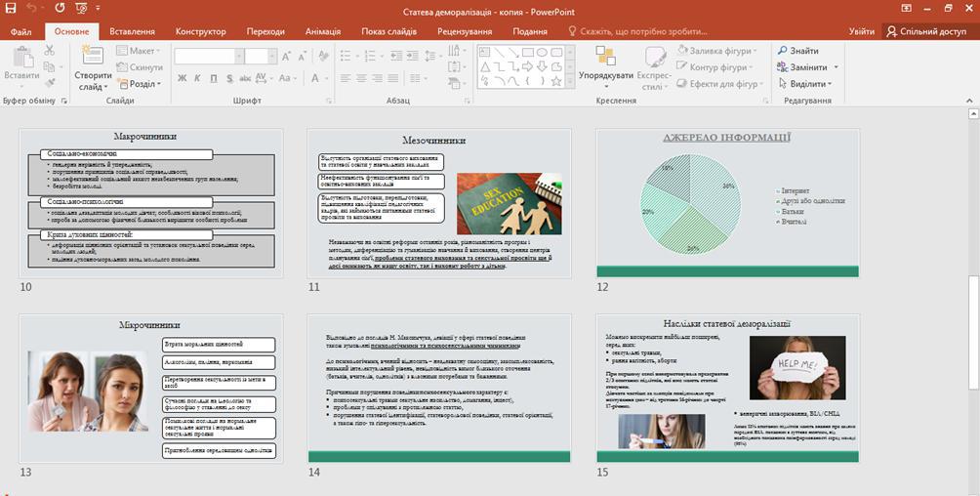Click the bulleted list icon

(347, 57)
